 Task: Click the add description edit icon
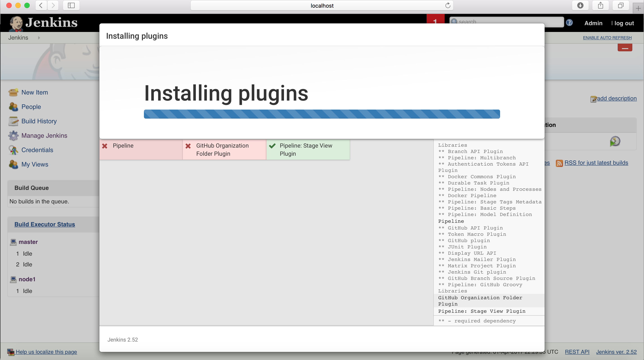tap(593, 99)
